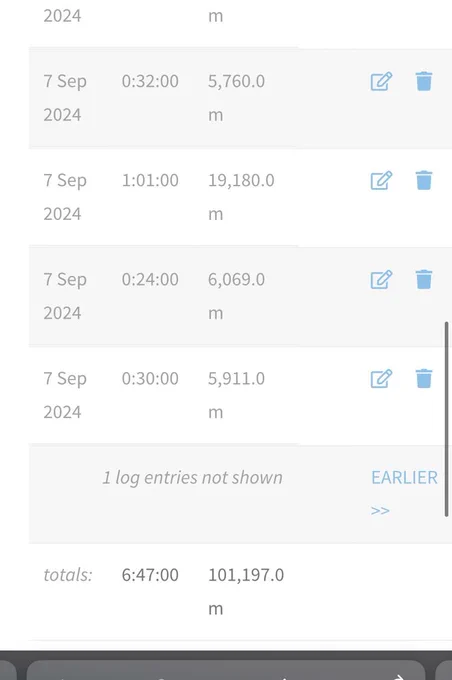Tap the browser address bar at bottom
This screenshot has width=452, height=680.
pos(226,670)
